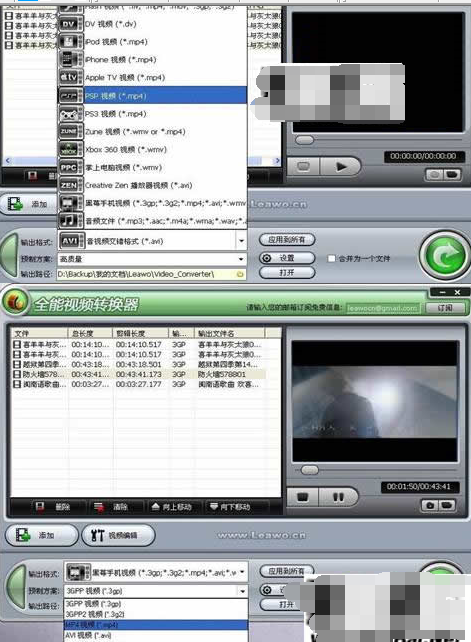471x642 pixels.
Task: Select Zune 视频 (*.wmv or *.mp4) entry
Action: [165, 132]
